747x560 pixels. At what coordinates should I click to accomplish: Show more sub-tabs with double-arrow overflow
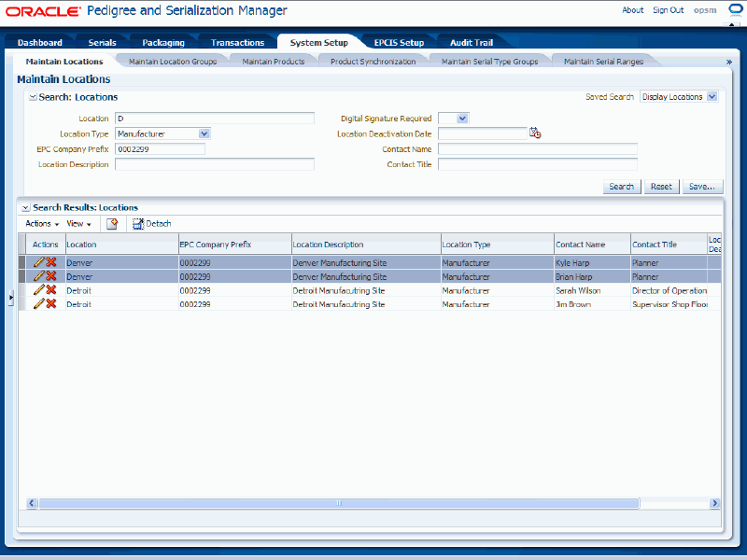728,62
